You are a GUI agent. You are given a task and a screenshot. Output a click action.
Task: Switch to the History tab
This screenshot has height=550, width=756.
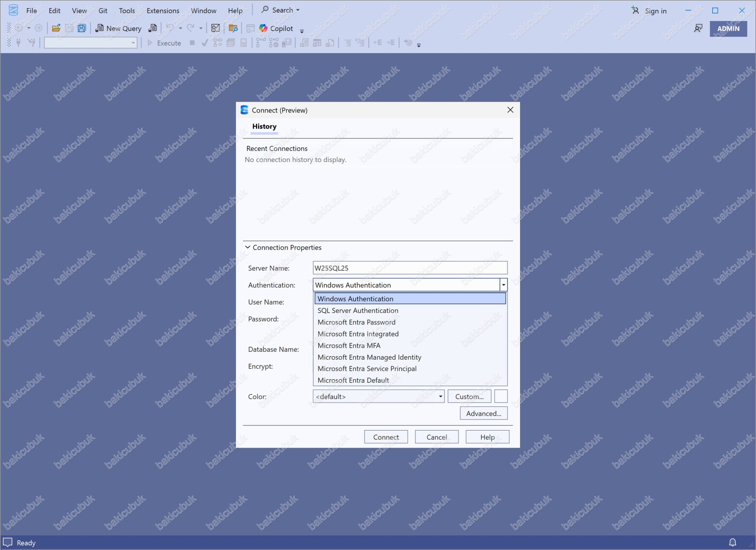(264, 126)
